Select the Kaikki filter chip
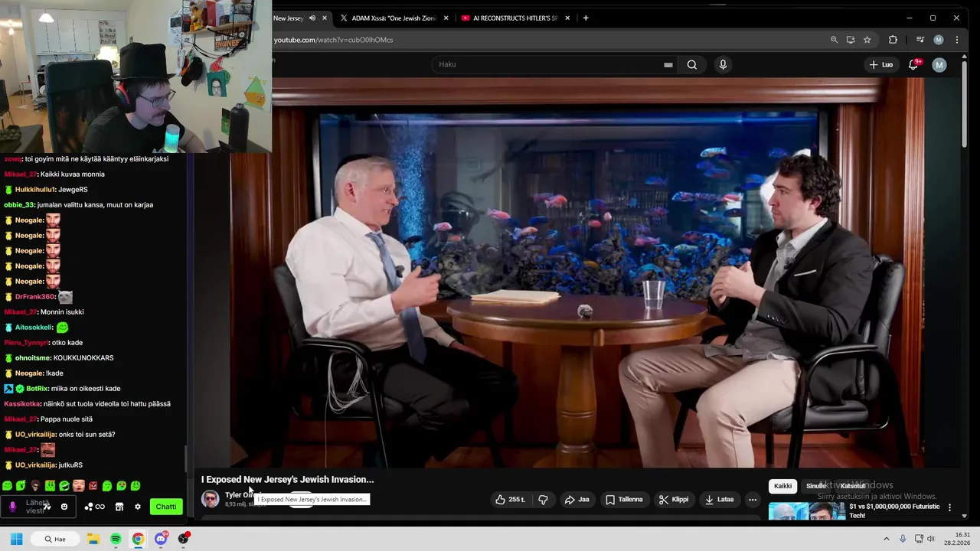 pyautogui.click(x=782, y=486)
